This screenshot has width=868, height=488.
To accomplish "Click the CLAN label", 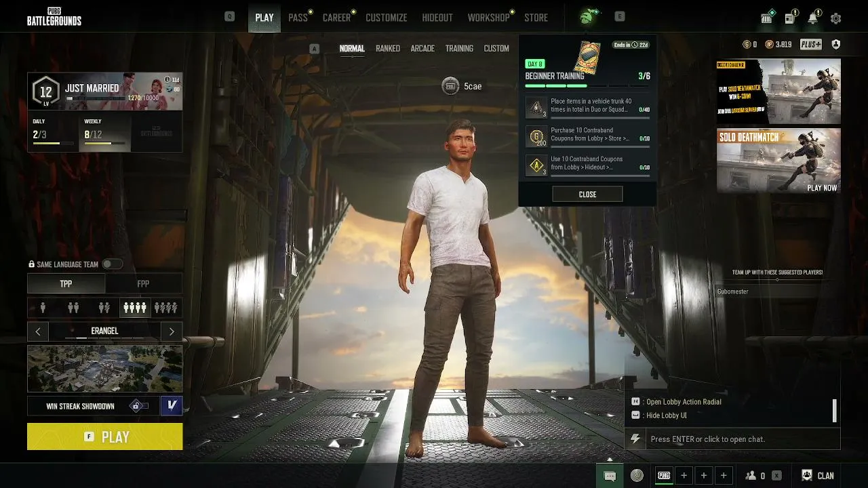I will tap(825, 476).
